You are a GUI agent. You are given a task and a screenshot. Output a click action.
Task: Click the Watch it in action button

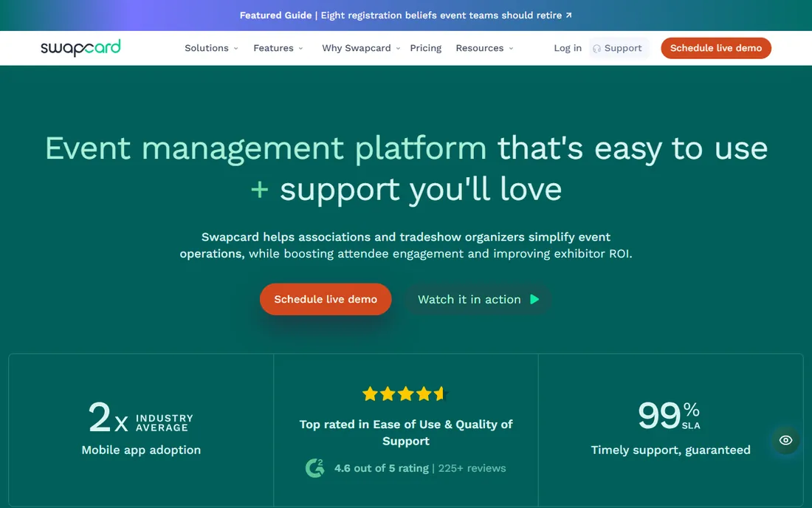click(x=478, y=299)
